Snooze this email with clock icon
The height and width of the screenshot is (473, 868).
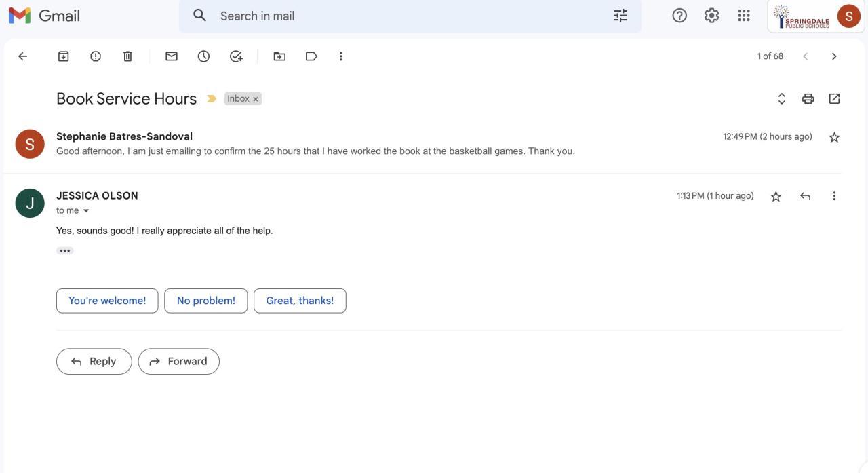203,56
